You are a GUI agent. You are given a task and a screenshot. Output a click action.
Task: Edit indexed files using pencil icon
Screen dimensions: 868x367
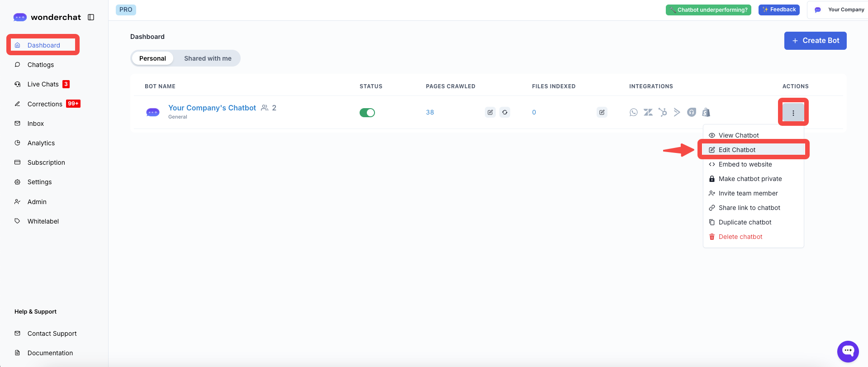click(602, 112)
